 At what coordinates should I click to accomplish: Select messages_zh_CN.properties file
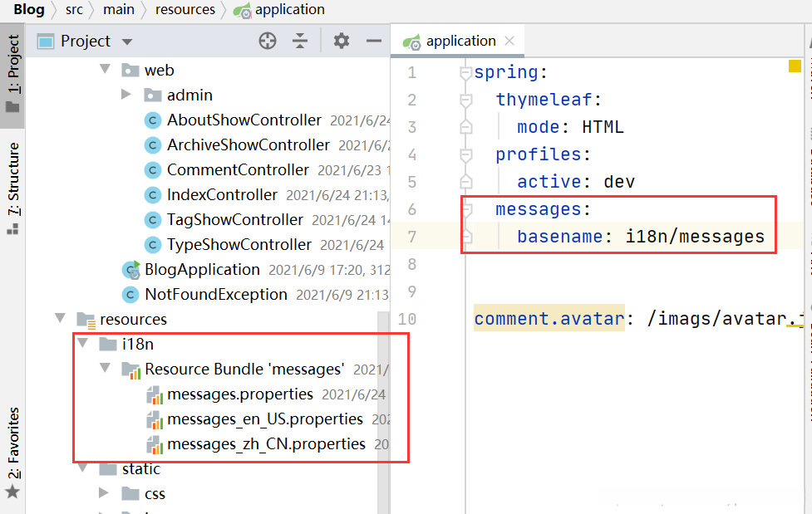pyautogui.click(x=266, y=444)
